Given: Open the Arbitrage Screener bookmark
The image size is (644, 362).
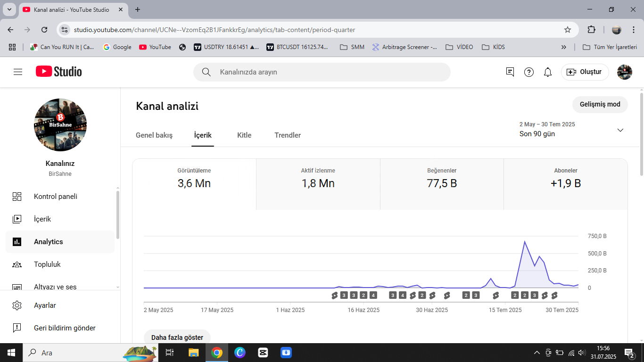Looking at the screenshot, I should coord(405,47).
